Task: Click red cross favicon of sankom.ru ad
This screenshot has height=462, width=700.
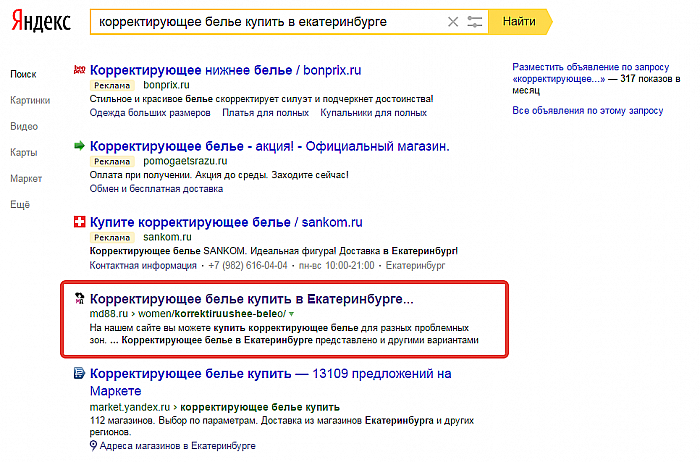Action: point(79,221)
